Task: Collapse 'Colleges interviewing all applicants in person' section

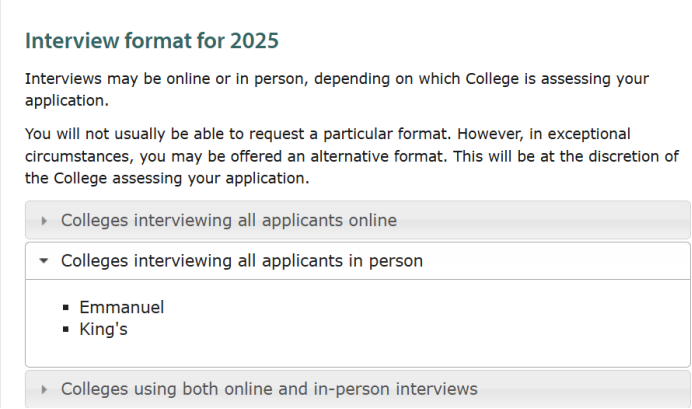Action: tap(241, 261)
